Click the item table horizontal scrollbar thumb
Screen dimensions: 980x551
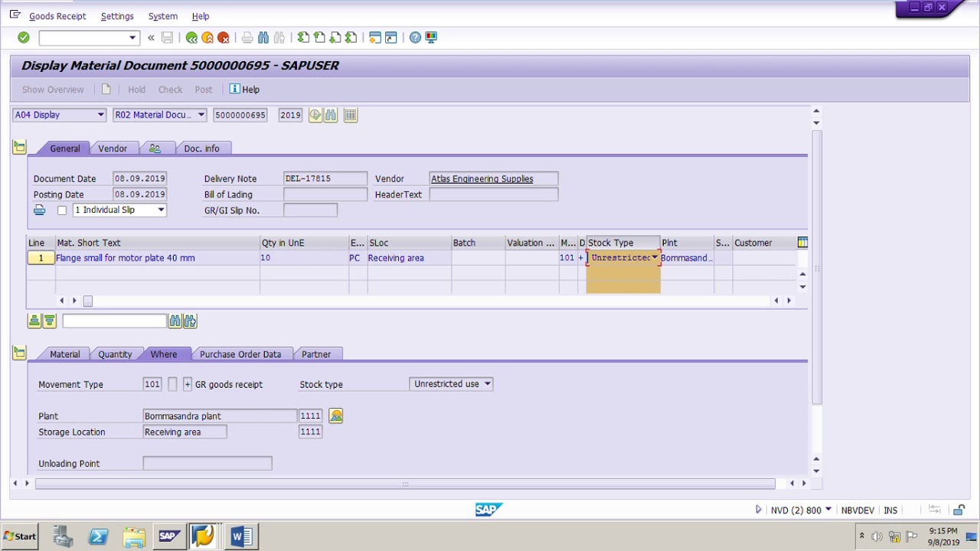click(88, 301)
